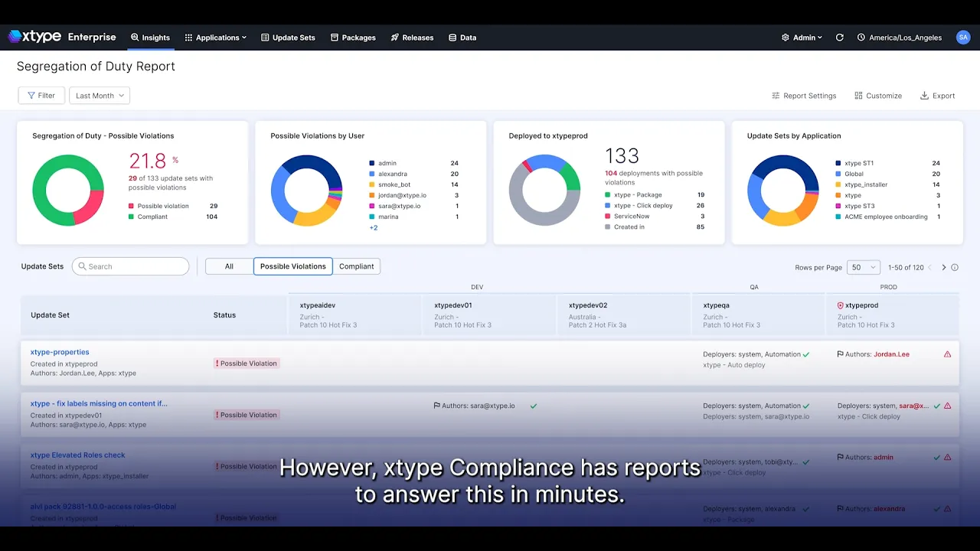
Task: Click green check beside Authors: admin
Action: coord(937,458)
